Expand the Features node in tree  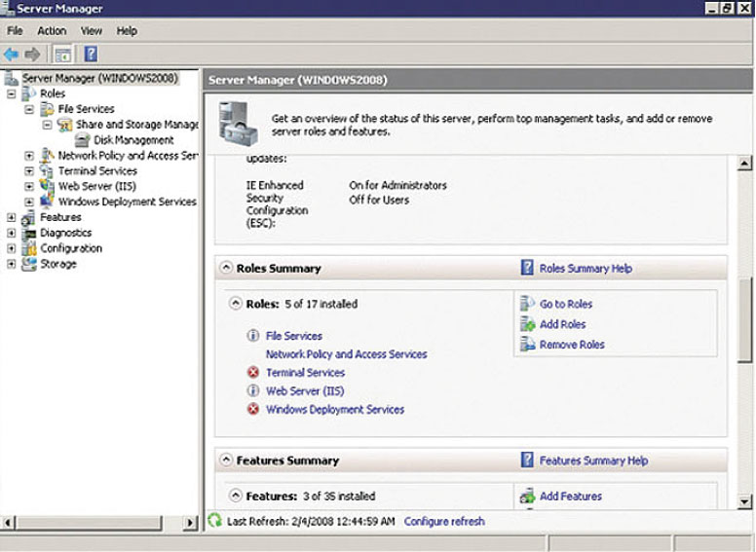[x=11, y=217]
